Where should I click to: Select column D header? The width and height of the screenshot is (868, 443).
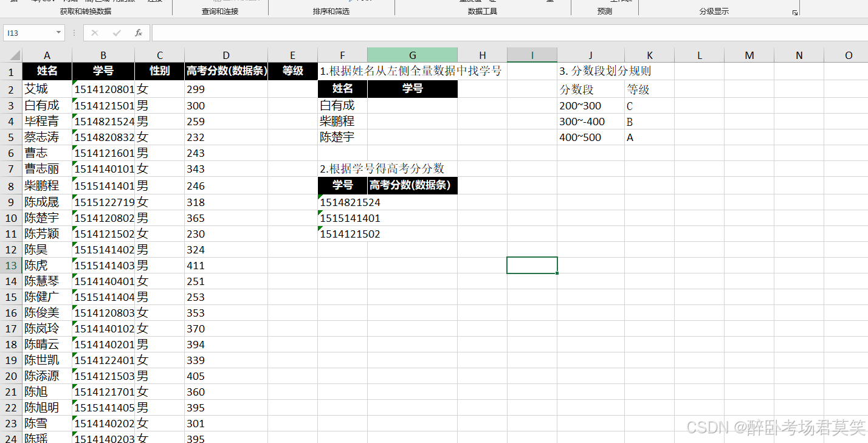point(226,55)
